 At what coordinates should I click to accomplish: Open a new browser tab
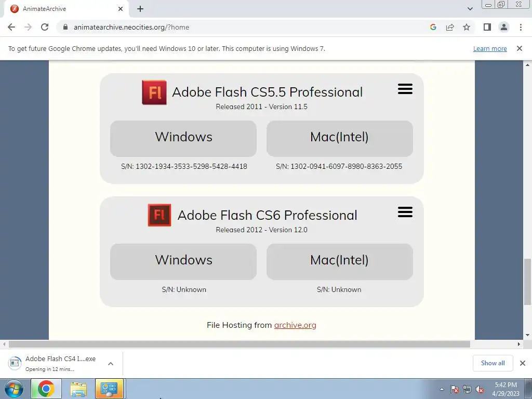(140, 9)
